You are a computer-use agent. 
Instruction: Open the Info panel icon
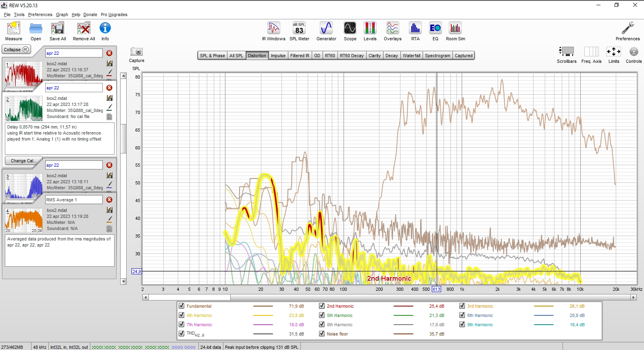[x=105, y=28]
